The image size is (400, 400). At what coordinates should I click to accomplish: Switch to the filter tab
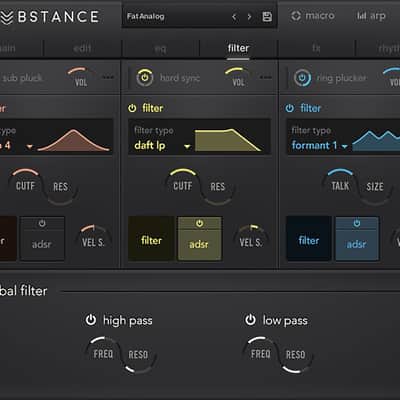[238, 48]
